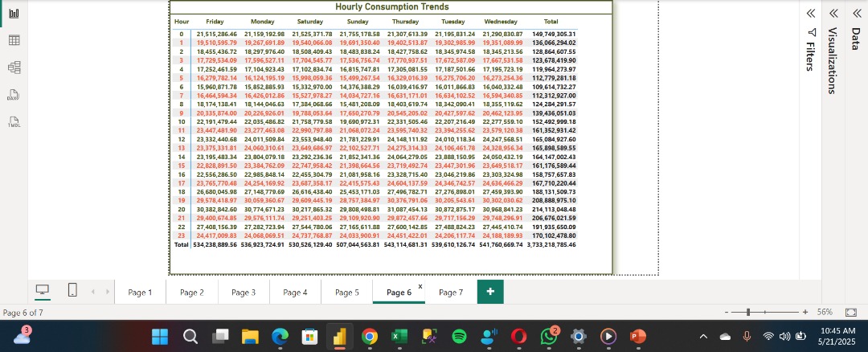Zoom out with the minus button
This screenshot has width=868, height=352.
pos(727,313)
